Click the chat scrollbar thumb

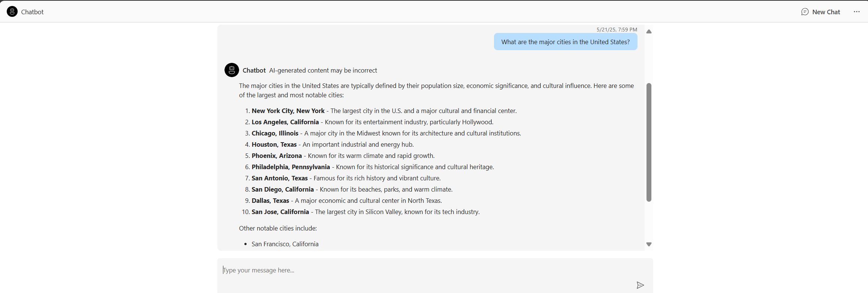click(649, 142)
